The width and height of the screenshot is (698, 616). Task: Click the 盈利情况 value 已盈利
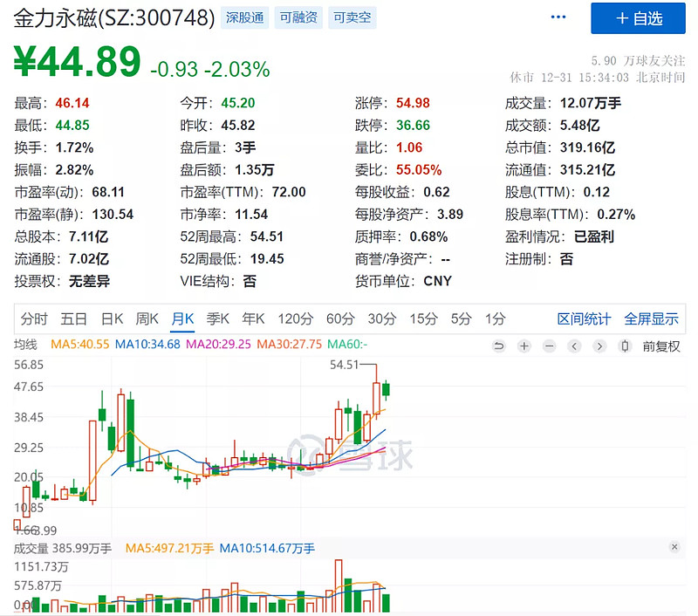tap(594, 236)
